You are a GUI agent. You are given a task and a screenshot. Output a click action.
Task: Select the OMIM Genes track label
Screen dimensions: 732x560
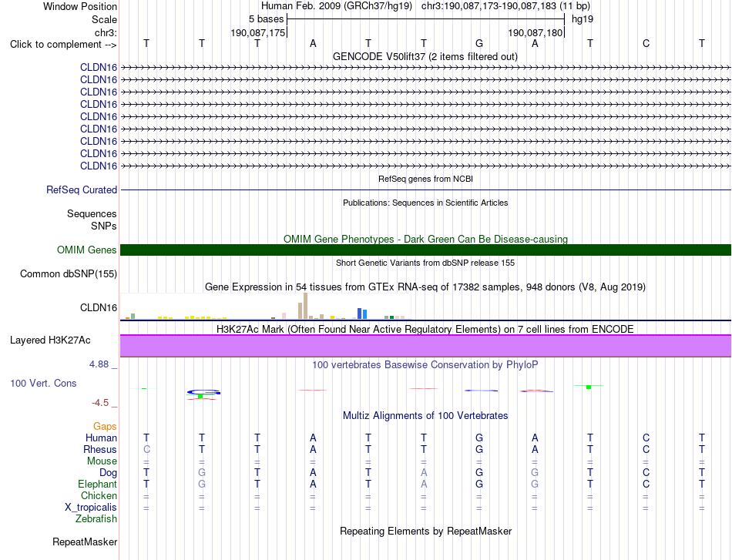tap(87, 250)
